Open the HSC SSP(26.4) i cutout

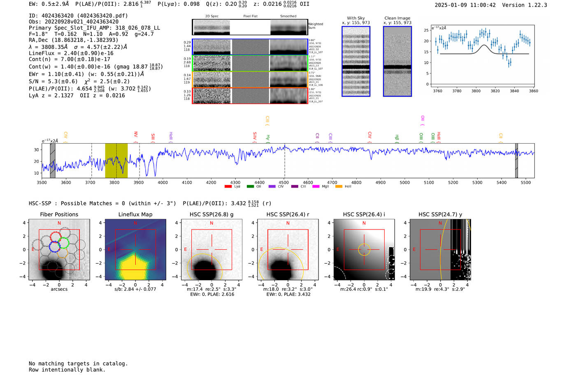[364, 250]
